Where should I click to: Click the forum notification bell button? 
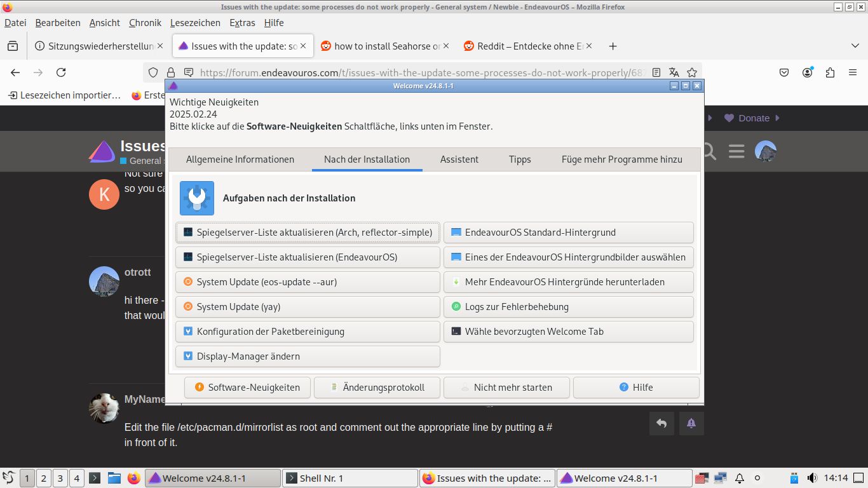click(691, 423)
